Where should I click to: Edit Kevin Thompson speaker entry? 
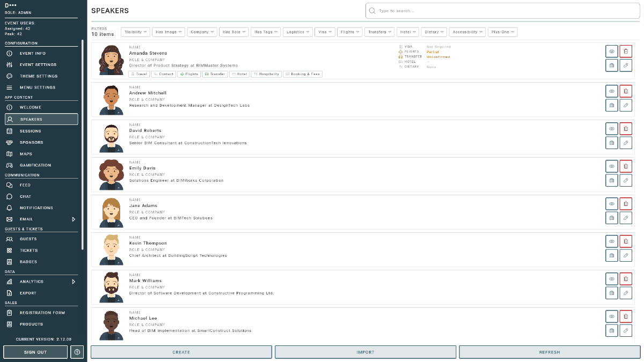[x=626, y=255]
